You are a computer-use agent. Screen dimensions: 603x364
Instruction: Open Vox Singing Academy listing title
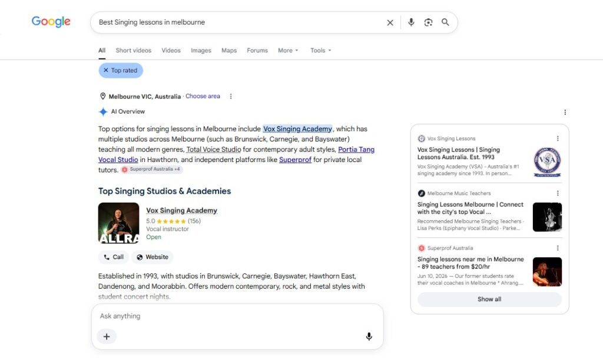click(x=181, y=210)
